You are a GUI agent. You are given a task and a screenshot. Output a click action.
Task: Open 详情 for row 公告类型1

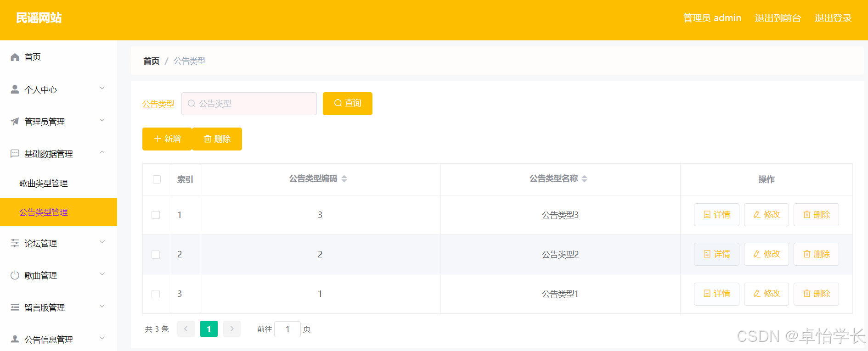(716, 294)
